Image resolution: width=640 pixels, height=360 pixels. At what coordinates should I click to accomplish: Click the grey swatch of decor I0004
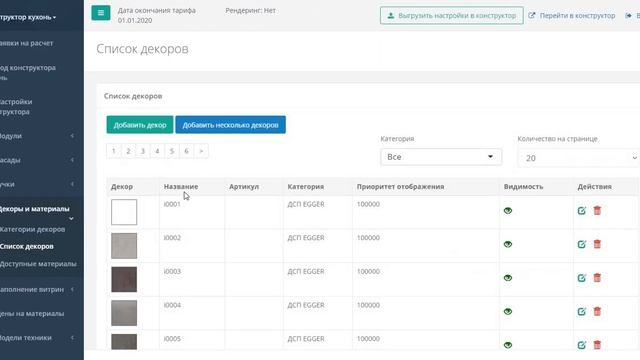click(x=124, y=313)
